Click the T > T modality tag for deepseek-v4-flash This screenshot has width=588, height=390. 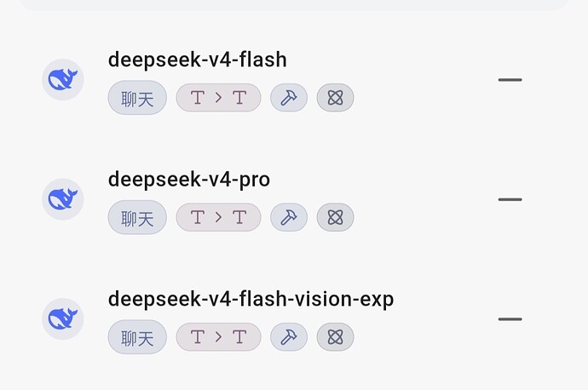click(219, 98)
